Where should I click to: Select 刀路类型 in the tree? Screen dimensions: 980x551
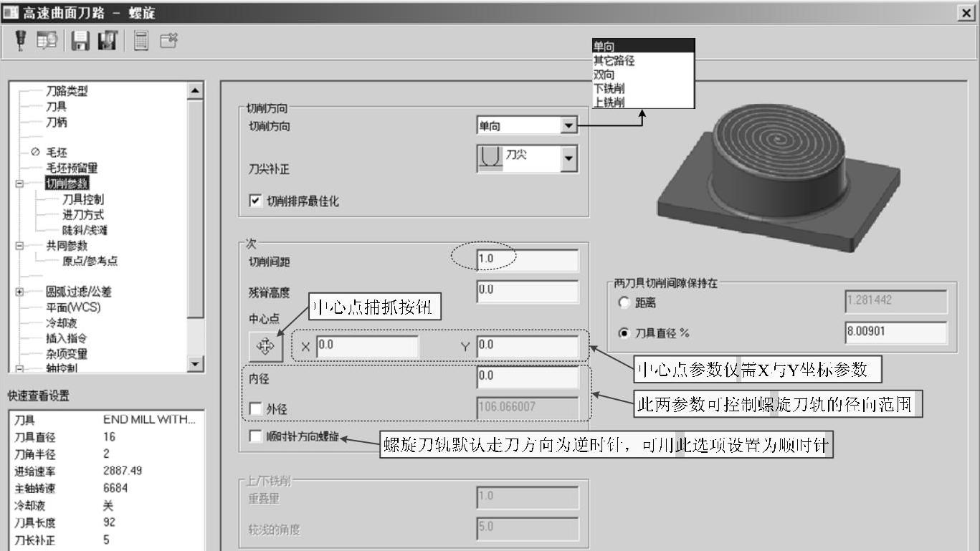pos(67,91)
